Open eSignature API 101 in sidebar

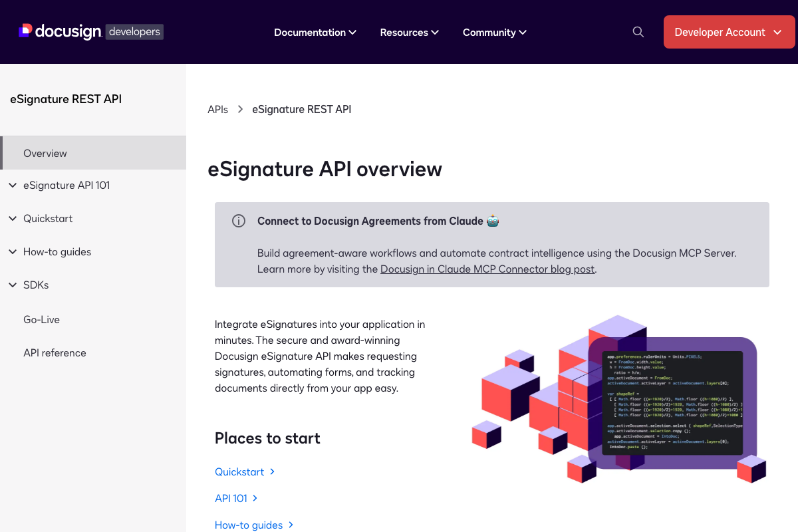click(x=66, y=186)
